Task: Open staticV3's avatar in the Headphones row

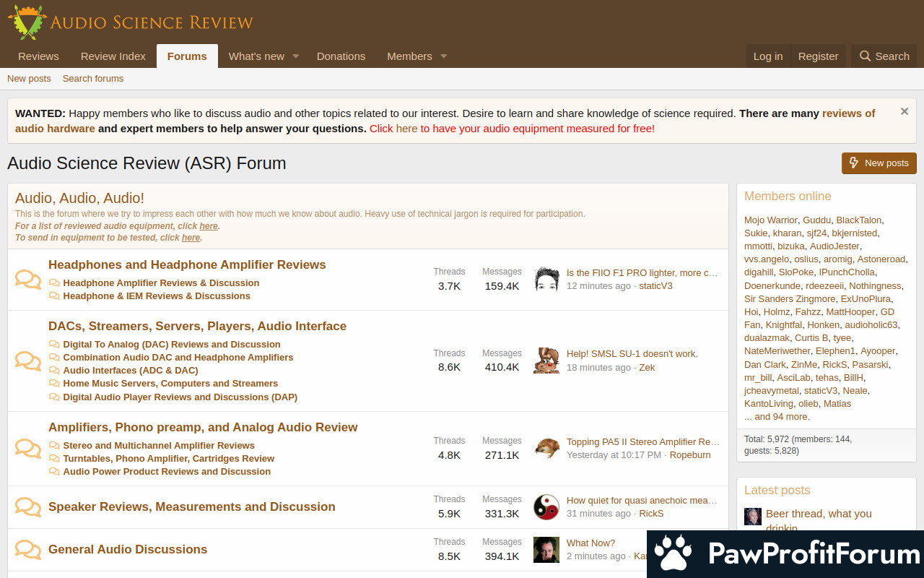Action: tap(546, 280)
